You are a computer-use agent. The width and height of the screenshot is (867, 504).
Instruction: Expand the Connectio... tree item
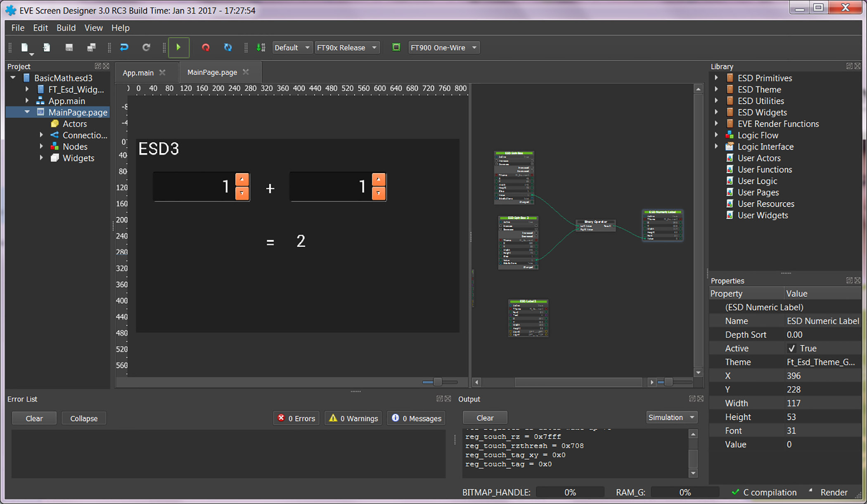[x=41, y=135]
